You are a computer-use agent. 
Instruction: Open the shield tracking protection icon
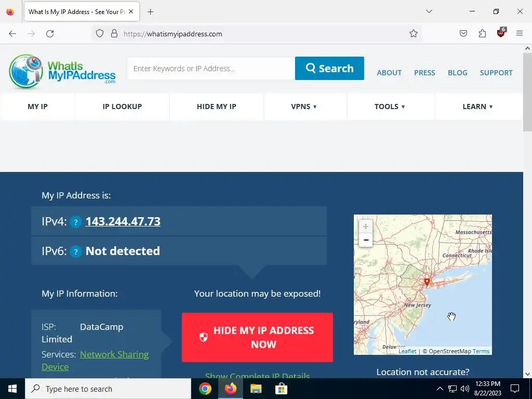[99, 34]
